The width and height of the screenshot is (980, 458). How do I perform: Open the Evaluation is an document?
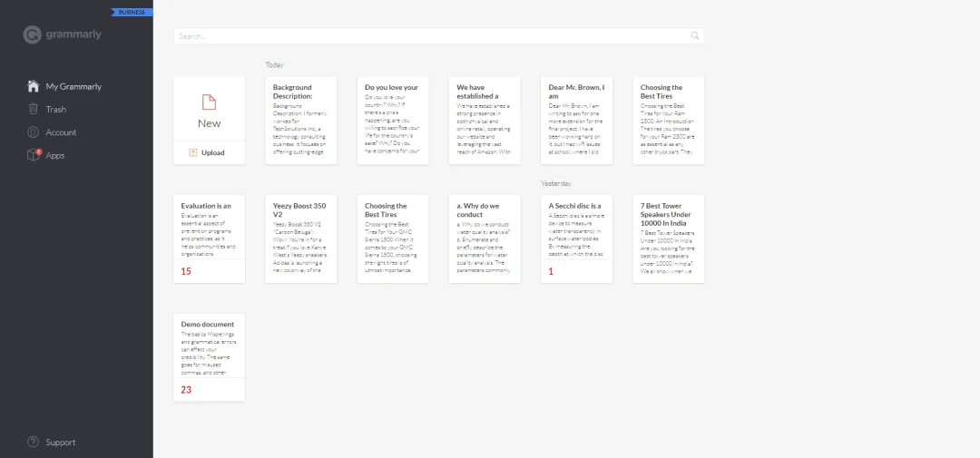[x=210, y=239]
